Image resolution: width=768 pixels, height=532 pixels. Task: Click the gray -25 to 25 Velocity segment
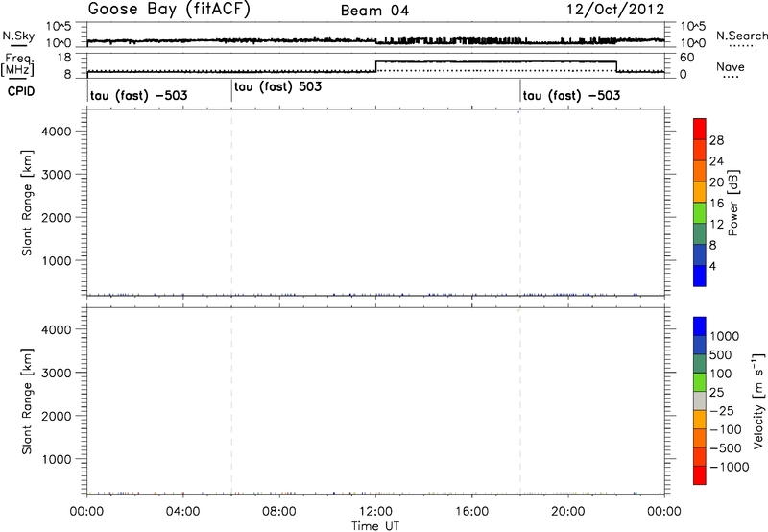pos(700,401)
